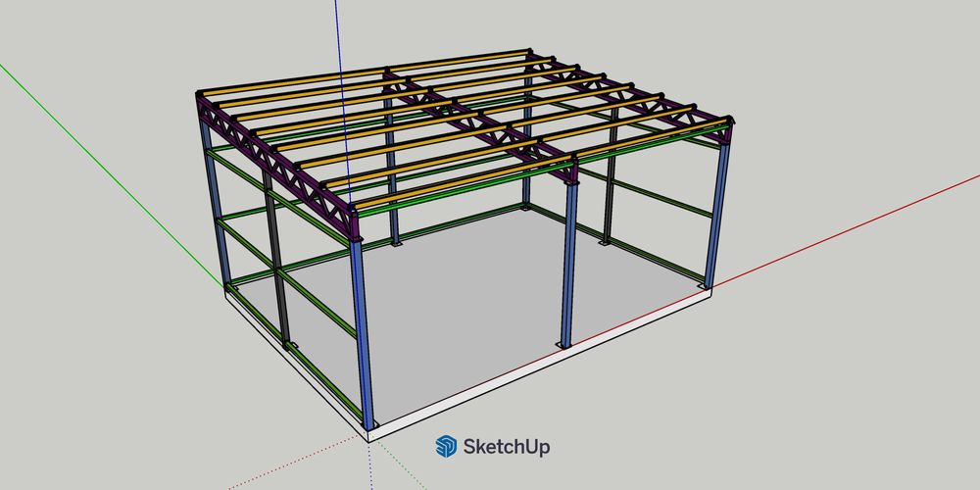Select the blue column at the far right corner
Screen dimensions: 980x490
click(717, 216)
